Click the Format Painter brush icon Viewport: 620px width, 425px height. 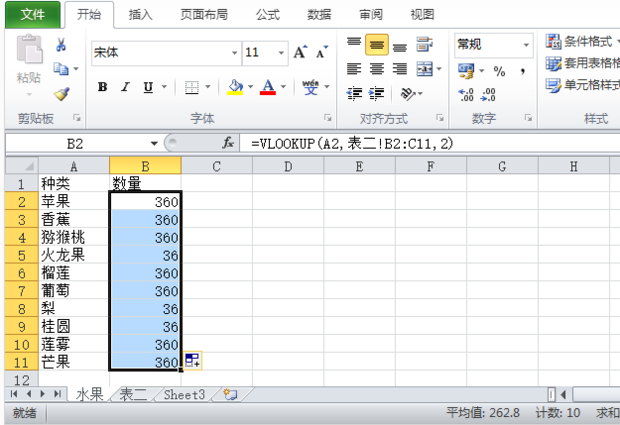[61, 93]
